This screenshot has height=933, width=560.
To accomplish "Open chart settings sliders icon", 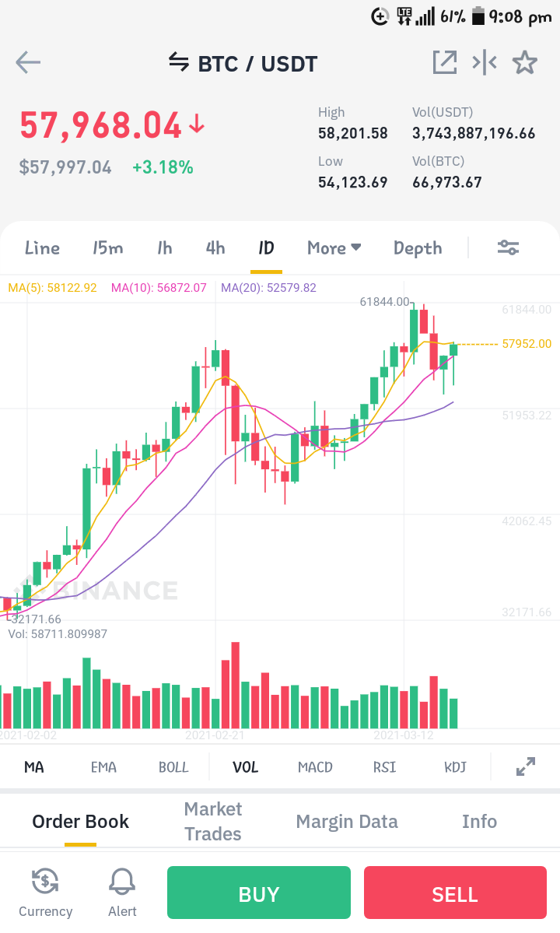I will [x=509, y=247].
